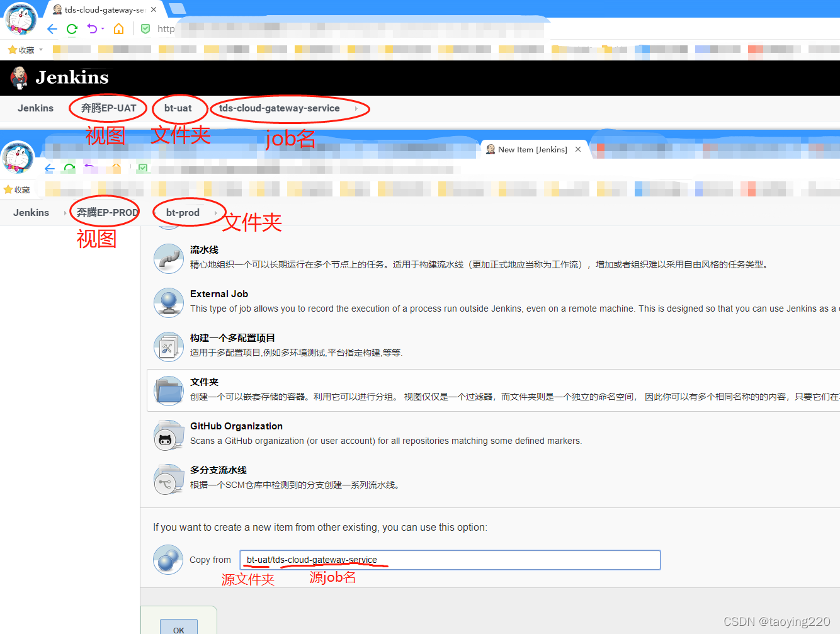Close the New Item [Jenkins] tab

point(578,149)
